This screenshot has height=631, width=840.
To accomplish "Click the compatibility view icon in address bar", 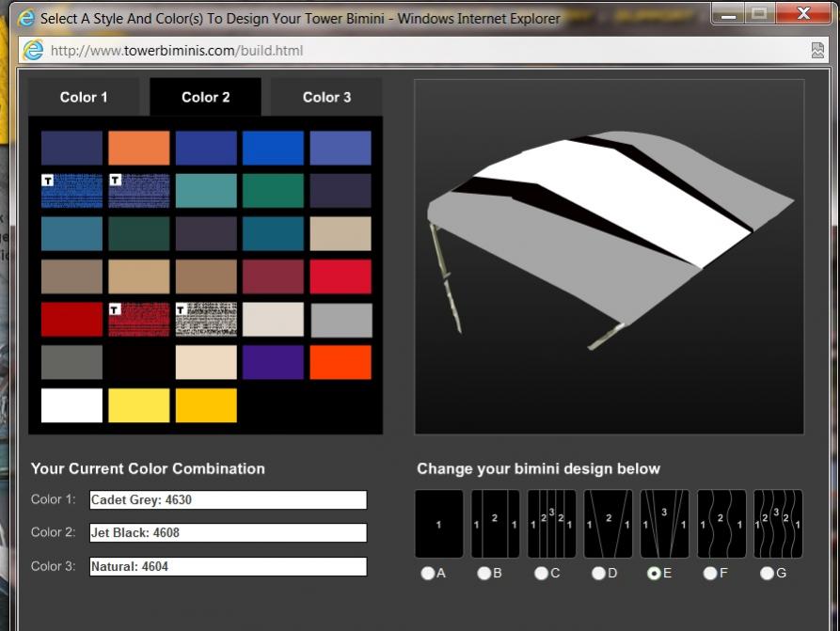I will (x=817, y=51).
